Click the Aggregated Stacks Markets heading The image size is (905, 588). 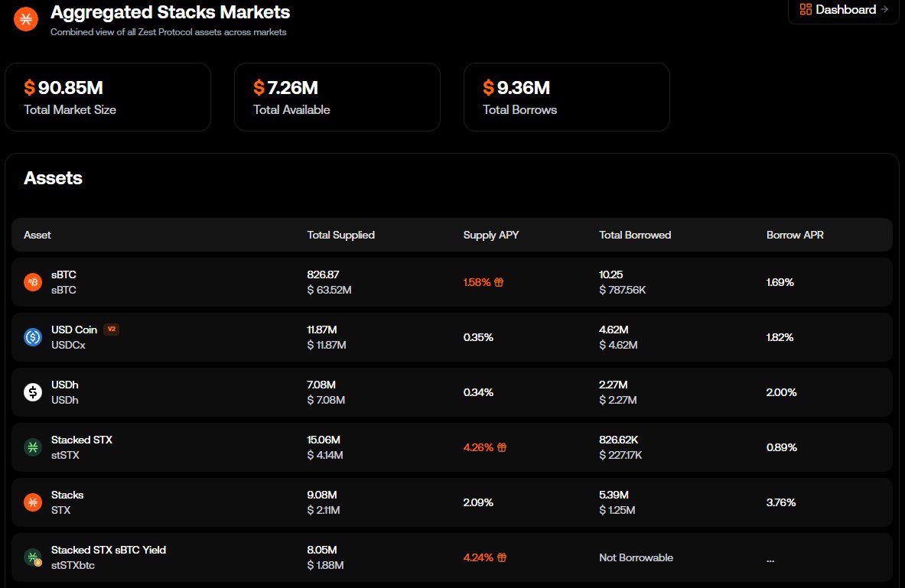click(171, 12)
